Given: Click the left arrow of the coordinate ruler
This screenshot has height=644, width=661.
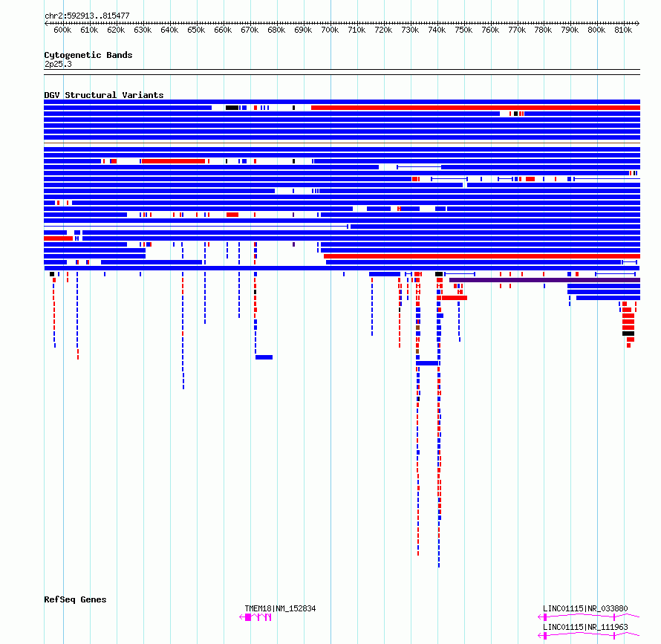Looking at the screenshot, I should [x=46, y=23].
